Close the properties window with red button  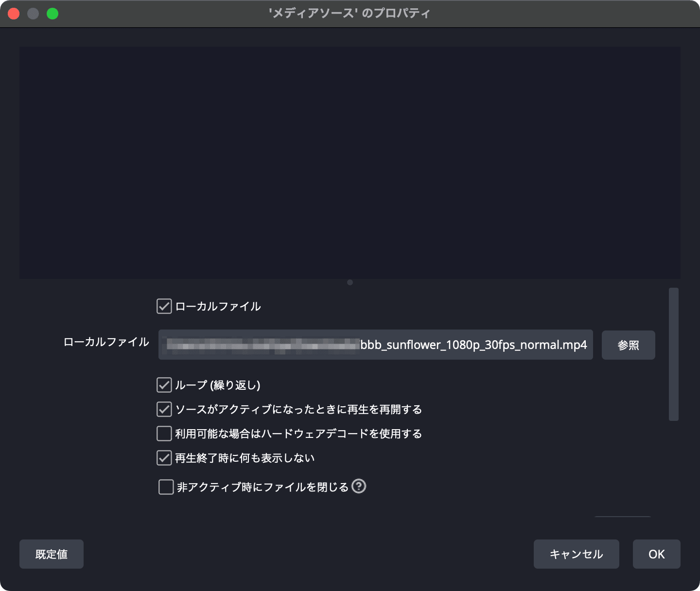tap(14, 14)
